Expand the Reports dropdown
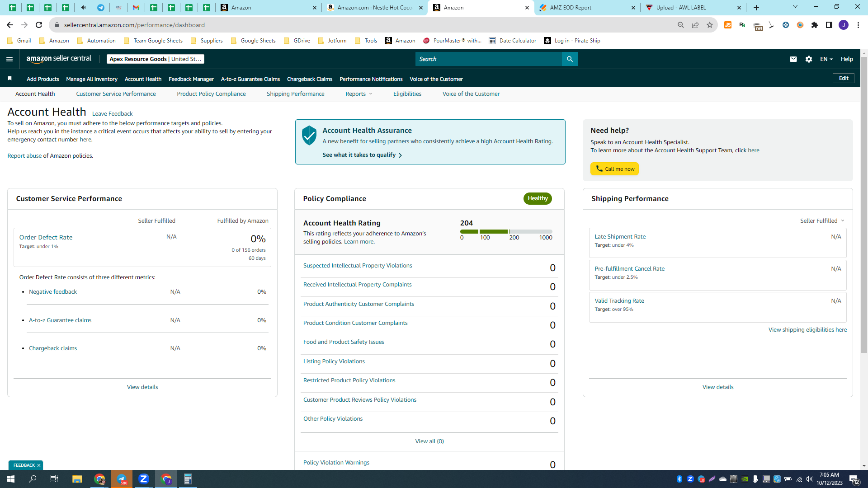Screen dimensions: 868x488 coord(359,94)
